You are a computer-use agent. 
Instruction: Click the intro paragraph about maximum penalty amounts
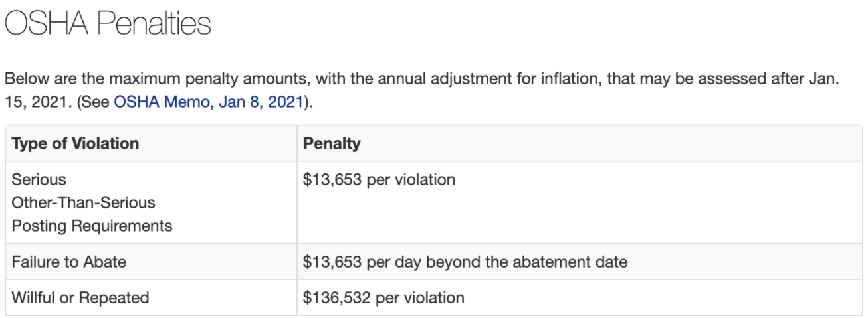click(x=423, y=91)
